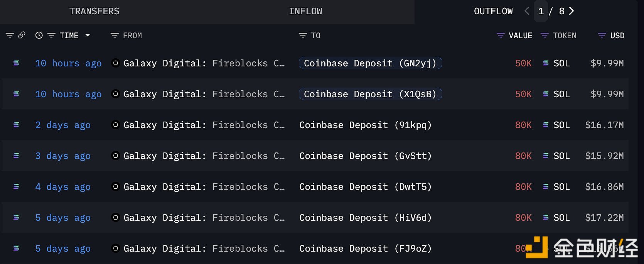The image size is (644, 264).
Task: Open the filter icon next to FROM
Action: click(114, 35)
